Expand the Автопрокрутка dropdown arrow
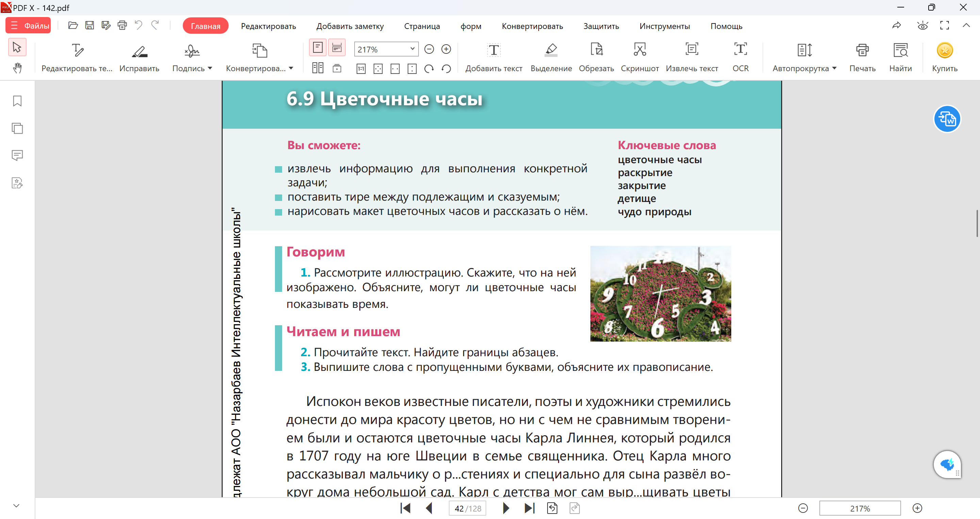Viewport: 980px width, 519px height. click(834, 68)
